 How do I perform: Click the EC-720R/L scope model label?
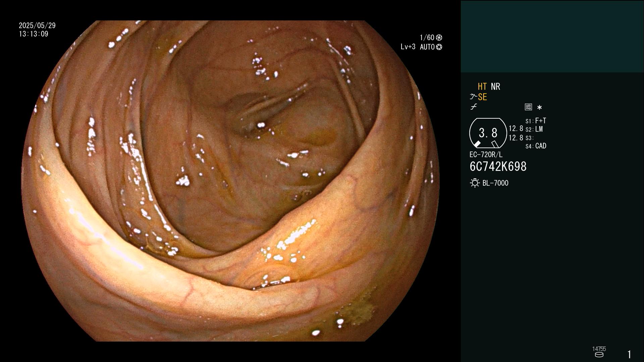(486, 155)
